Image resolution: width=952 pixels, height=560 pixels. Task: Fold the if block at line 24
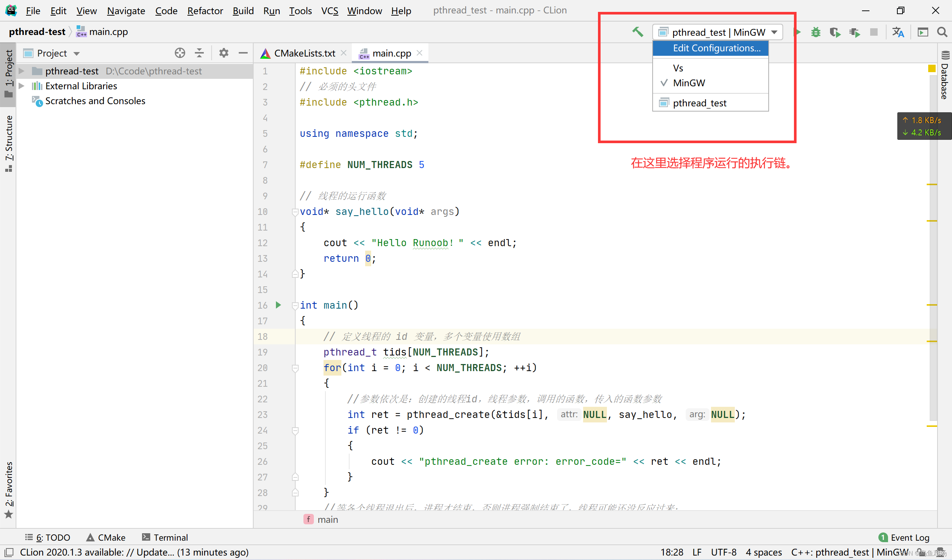click(x=295, y=431)
